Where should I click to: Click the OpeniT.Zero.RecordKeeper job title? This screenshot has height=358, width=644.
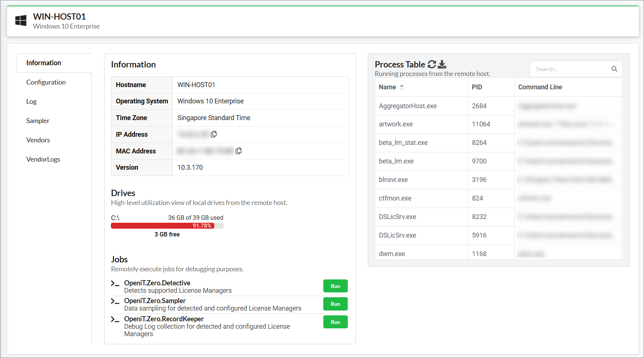[x=164, y=319]
